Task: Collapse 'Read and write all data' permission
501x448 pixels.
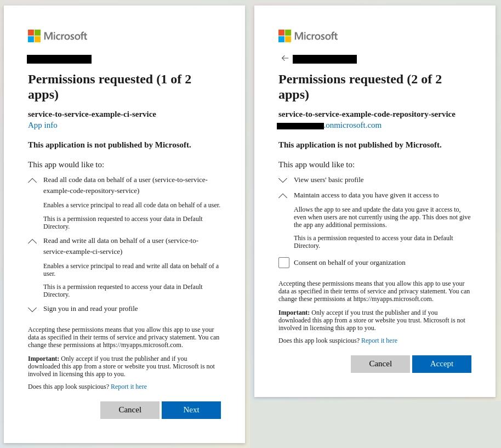Action: tap(33, 241)
